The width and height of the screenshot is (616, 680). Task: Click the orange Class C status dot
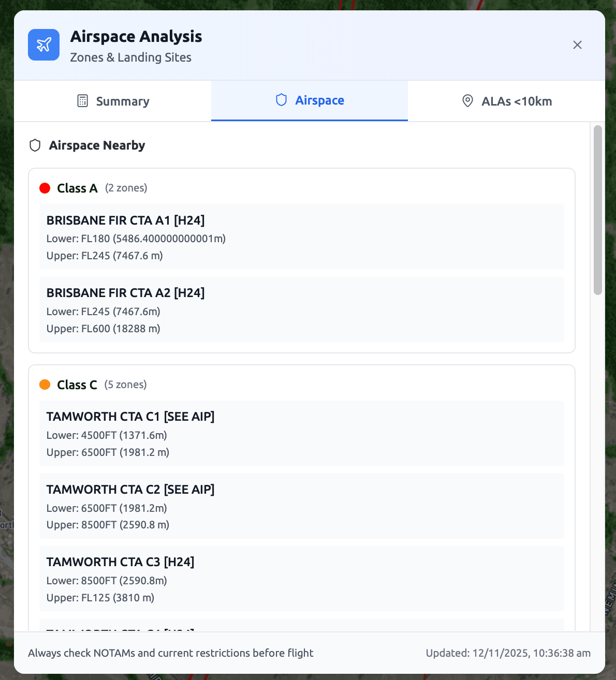45,385
